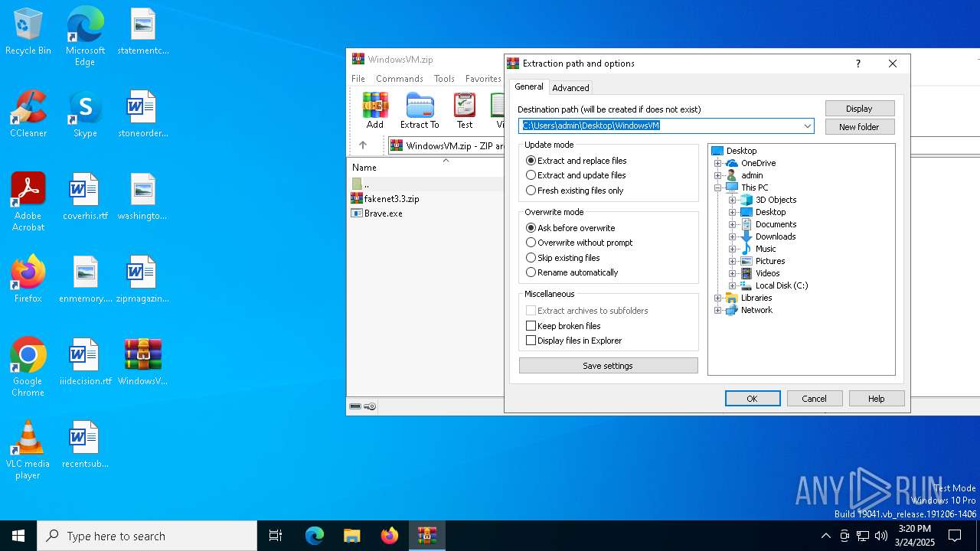The height and width of the screenshot is (551, 980).
Task: Click the Display button
Action: point(860,109)
